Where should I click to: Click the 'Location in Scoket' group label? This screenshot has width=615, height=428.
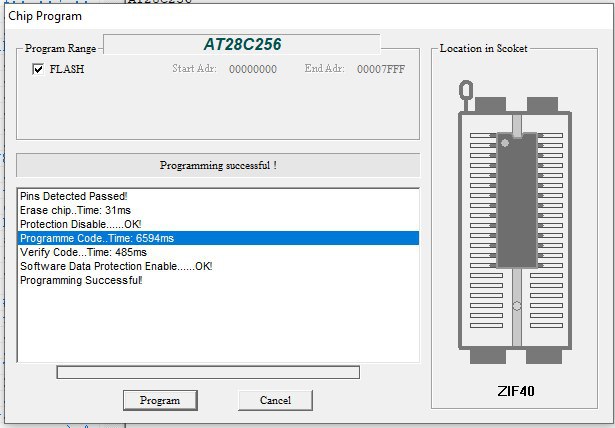tap(483, 48)
